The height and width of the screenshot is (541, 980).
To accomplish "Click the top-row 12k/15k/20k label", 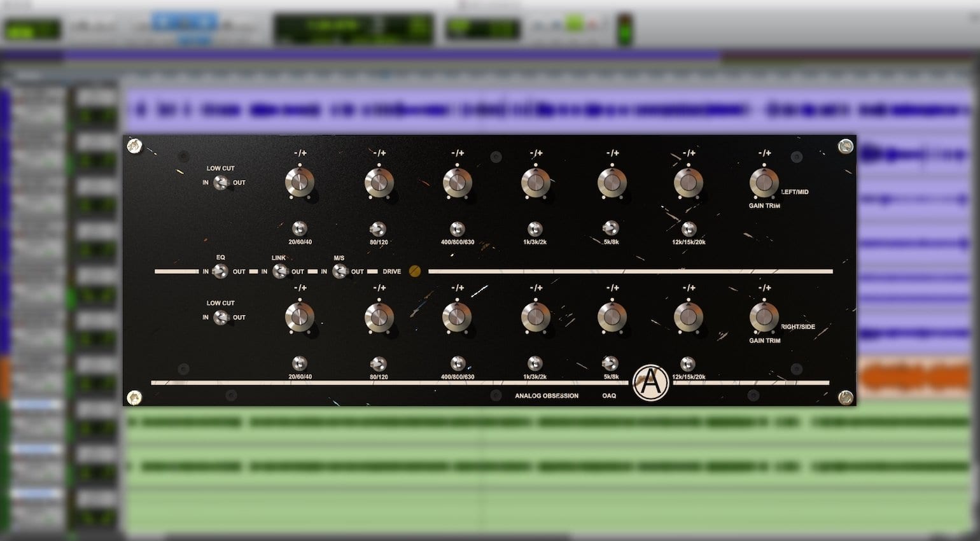I will pos(689,242).
